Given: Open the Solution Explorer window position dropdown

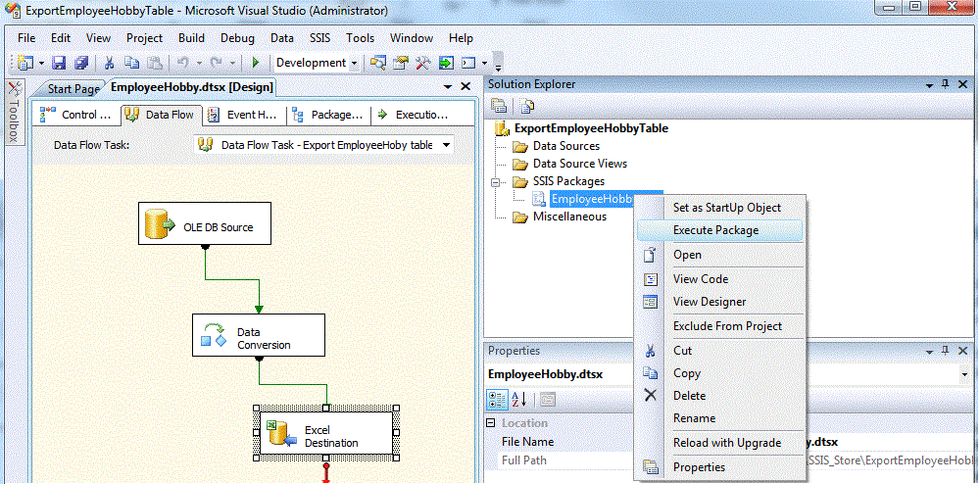Looking at the screenshot, I should (930, 84).
